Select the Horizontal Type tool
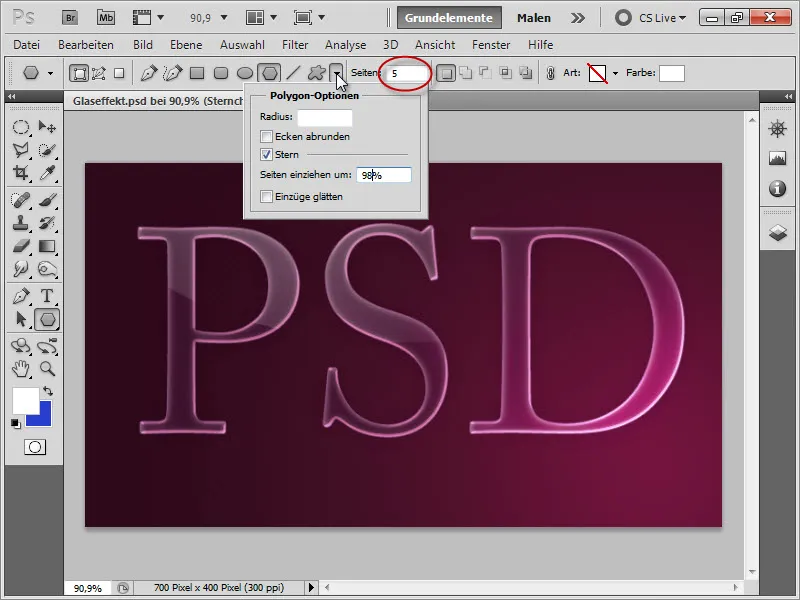This screenshot has height=600, width=800. 47,293
